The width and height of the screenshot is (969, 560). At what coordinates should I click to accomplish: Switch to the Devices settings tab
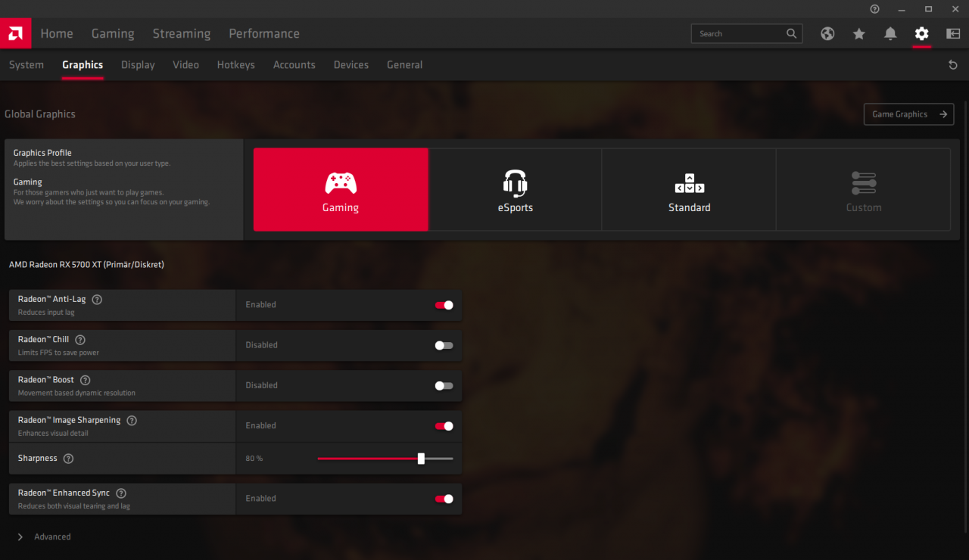351,65
